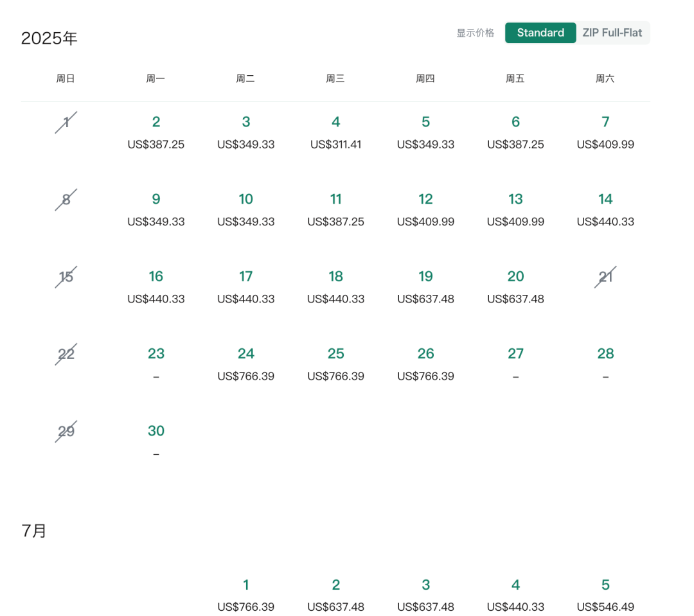This screenshot has width=694, height=616.
Task: Select July 4 priced US$440.33
Action: tap(515, 595)
